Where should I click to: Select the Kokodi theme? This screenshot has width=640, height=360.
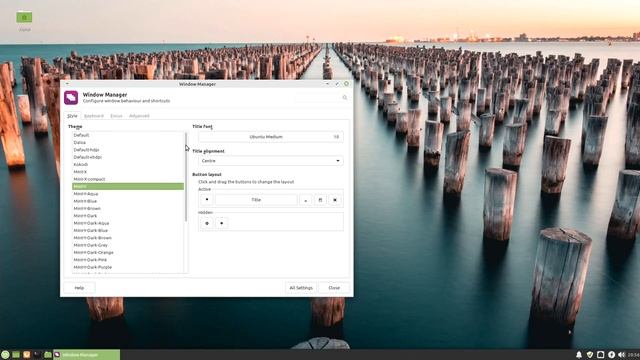[128, 164]
